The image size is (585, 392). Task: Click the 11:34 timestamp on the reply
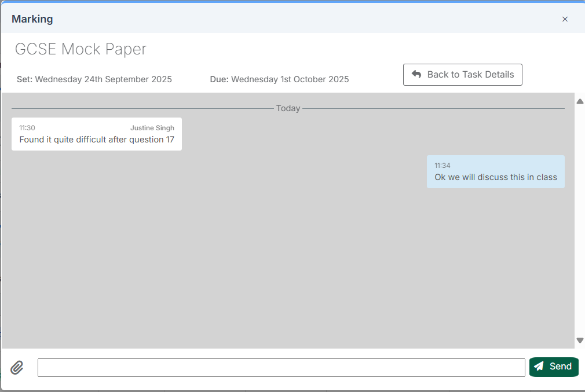441,165
